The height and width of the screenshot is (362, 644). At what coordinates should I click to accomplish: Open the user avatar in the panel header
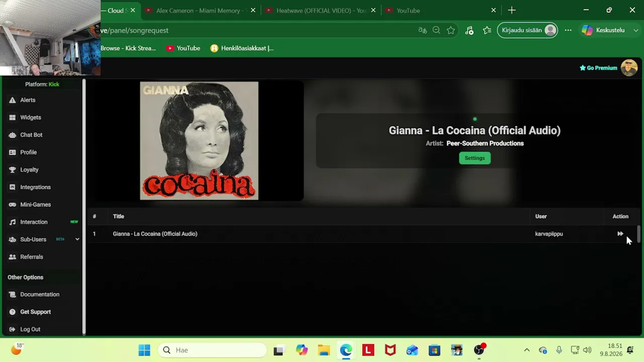point(629,68)
